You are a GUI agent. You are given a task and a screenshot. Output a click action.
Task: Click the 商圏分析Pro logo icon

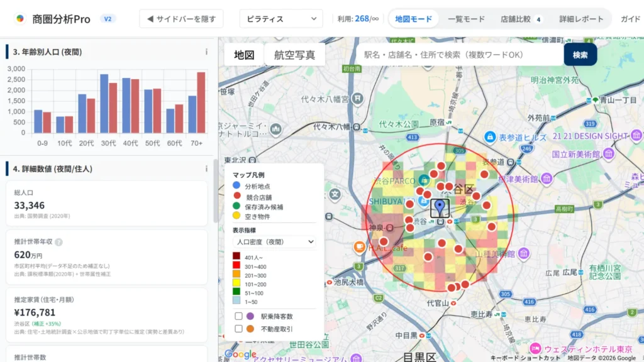(19, 19)
